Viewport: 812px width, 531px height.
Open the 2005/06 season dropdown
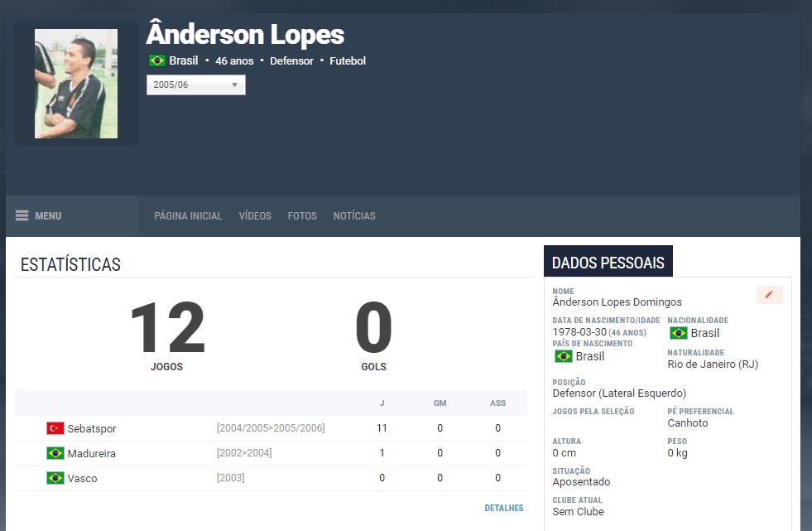[196, 84]
